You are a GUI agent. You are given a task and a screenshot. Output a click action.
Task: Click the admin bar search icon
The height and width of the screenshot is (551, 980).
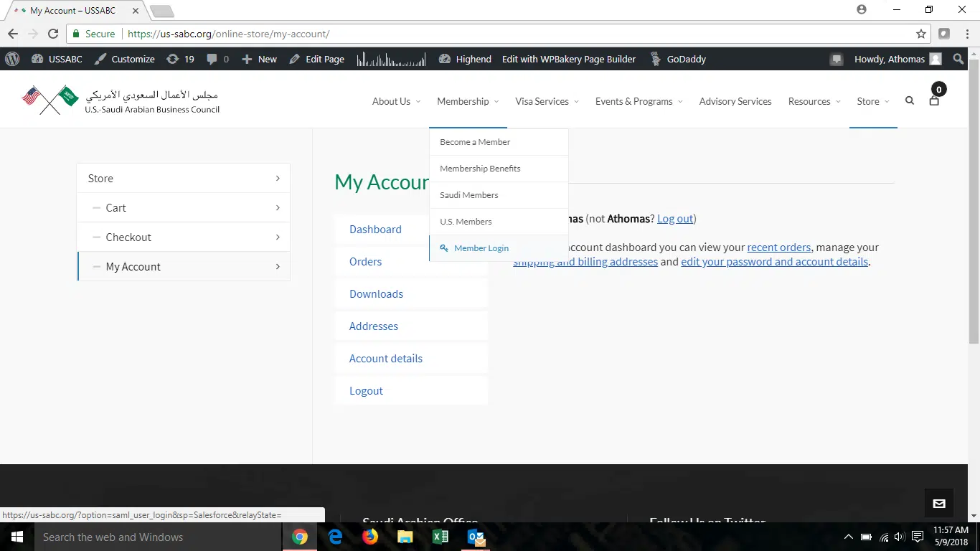[x=958, y=59]
